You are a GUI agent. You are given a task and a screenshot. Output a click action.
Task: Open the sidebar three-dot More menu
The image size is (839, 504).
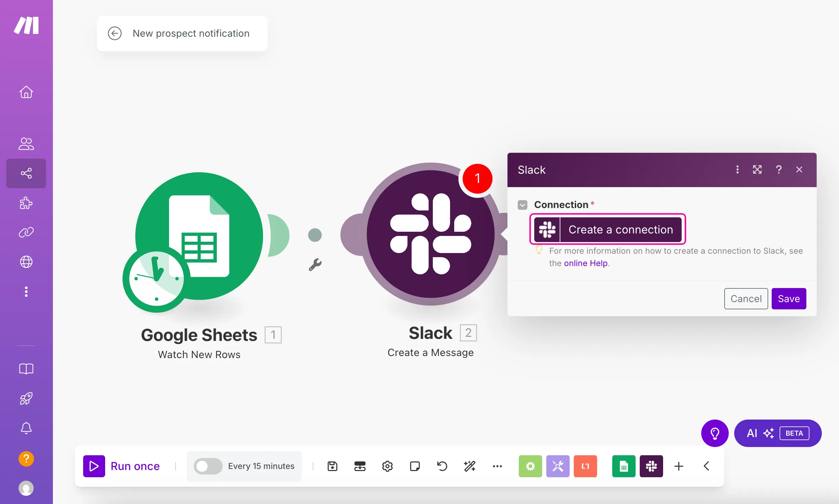click(26, 292)
